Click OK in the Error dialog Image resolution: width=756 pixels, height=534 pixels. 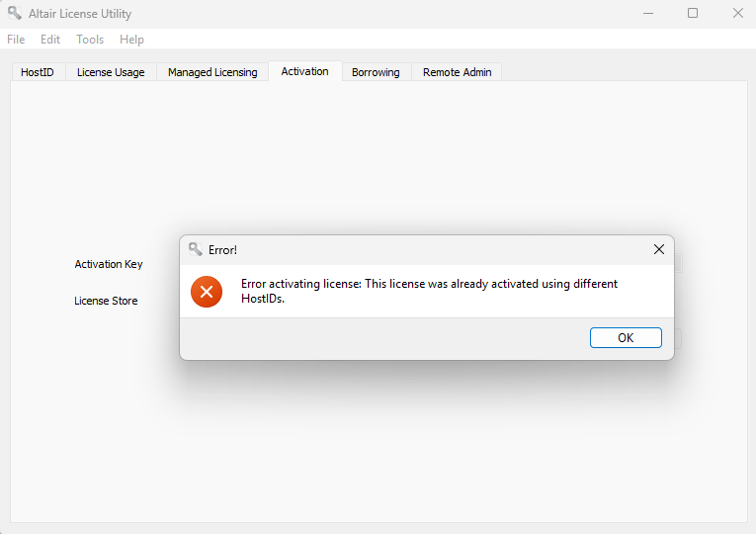pos(626,337)
